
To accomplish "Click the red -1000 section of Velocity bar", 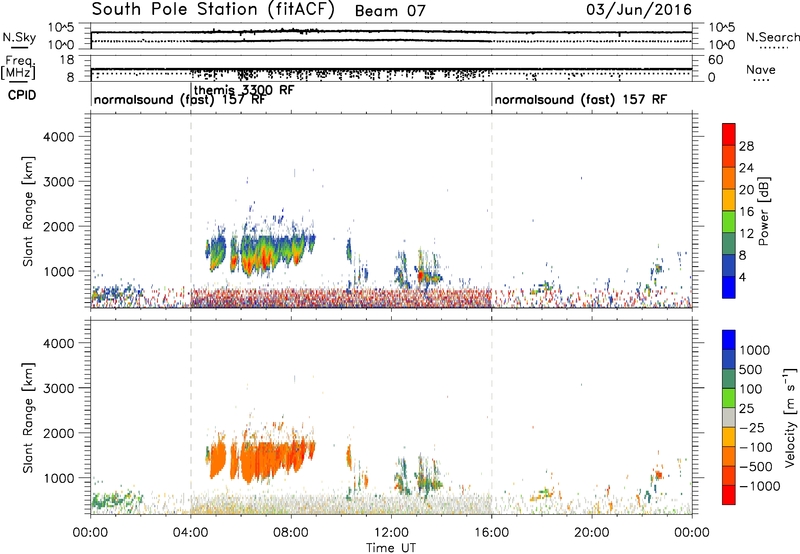I will [729, 495].
